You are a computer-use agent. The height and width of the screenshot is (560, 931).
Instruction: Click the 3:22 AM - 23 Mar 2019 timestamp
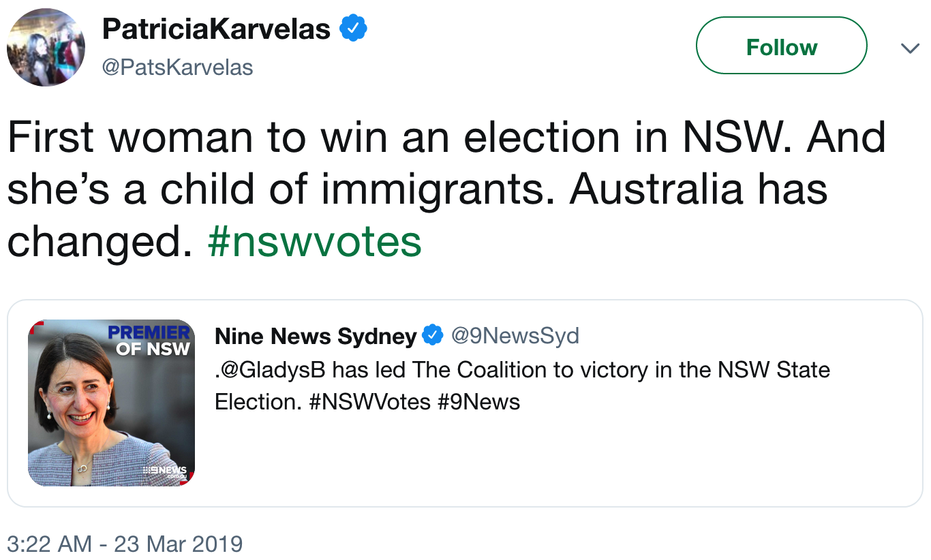(125, 544)
